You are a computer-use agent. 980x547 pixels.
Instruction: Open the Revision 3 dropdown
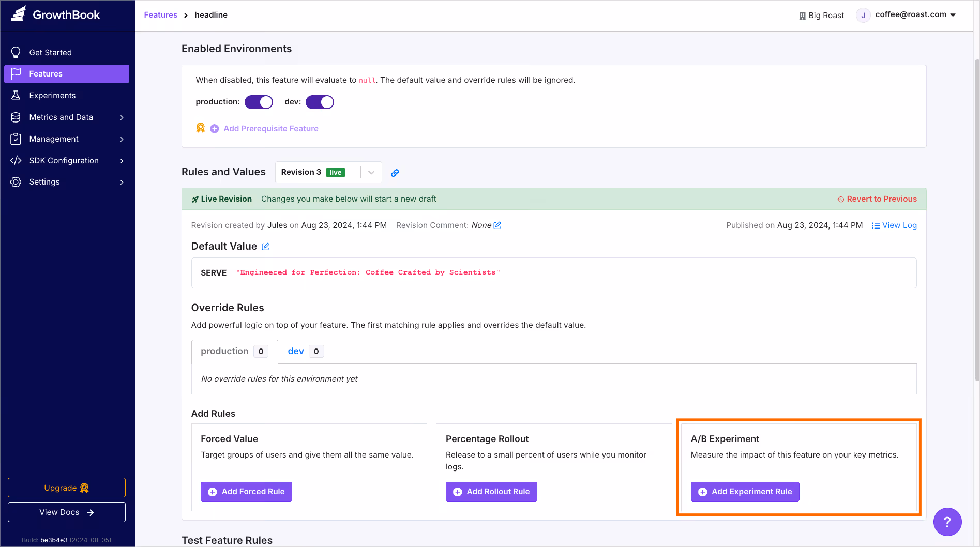[370, 172]
